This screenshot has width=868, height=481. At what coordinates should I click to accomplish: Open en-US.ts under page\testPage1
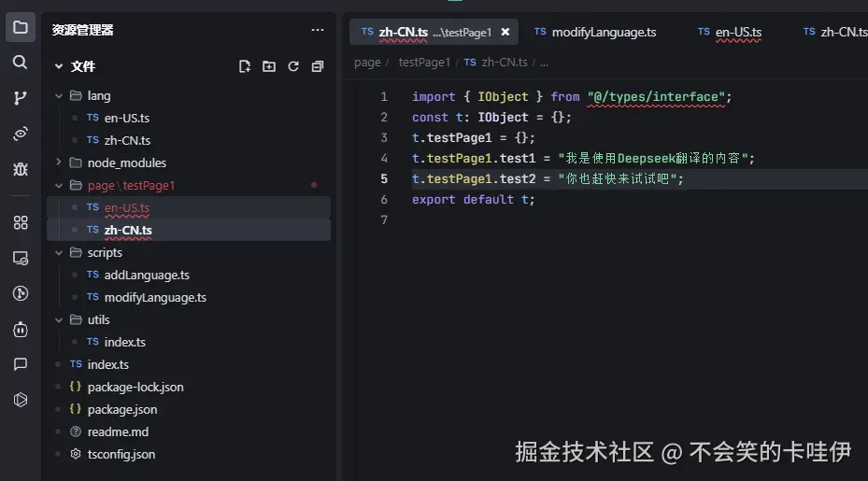(x=189, y=207)
